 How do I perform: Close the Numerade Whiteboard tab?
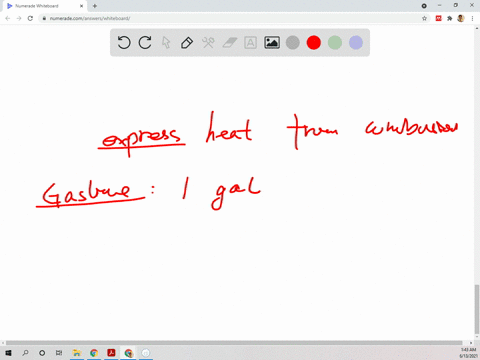[x=81, y=6]
